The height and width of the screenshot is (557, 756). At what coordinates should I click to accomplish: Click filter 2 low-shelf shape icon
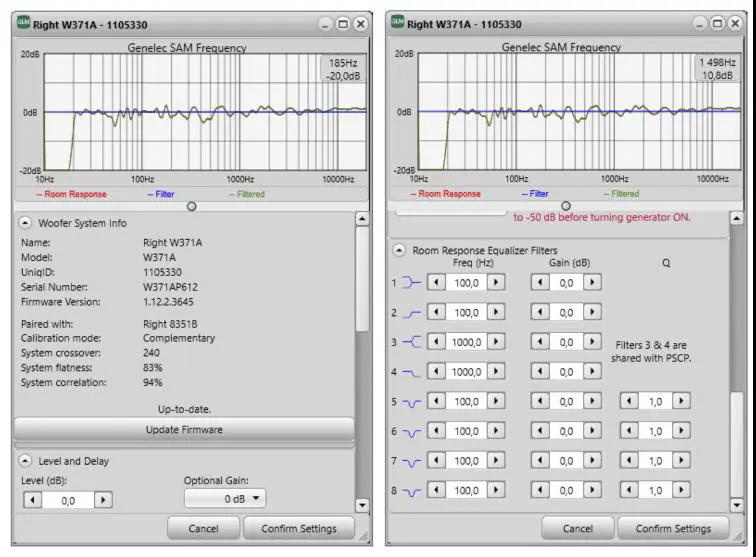[411, 313]
